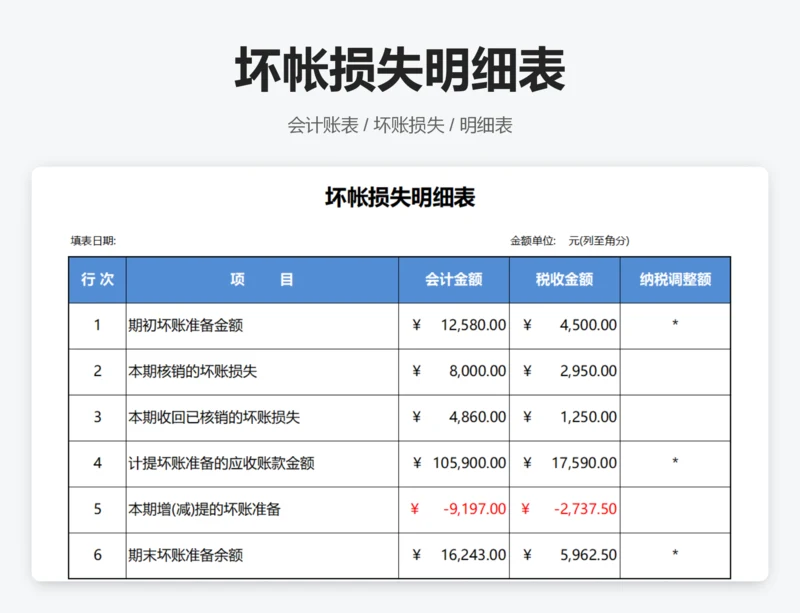This screenshot has width=800, height=613.
Task: Select row number 6 cell
Action: tap(97, 555)
